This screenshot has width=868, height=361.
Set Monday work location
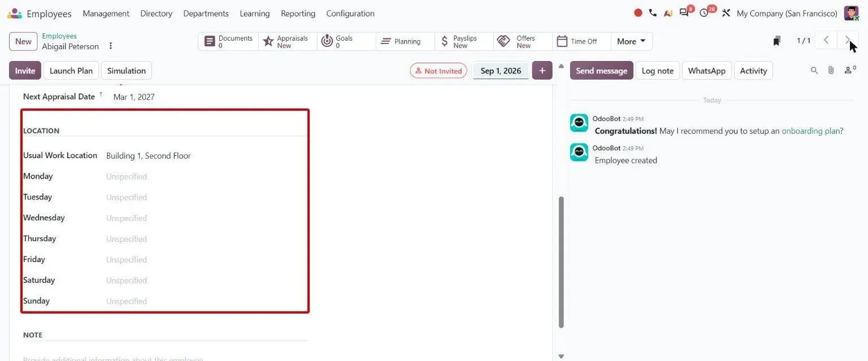(x=206, y=177)
